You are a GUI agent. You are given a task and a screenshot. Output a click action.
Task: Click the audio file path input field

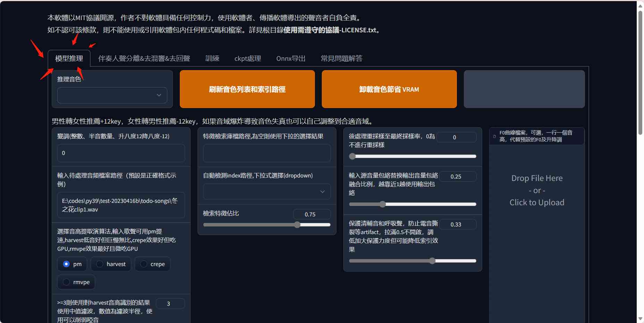pyautogui.click(x=121, y=205)
